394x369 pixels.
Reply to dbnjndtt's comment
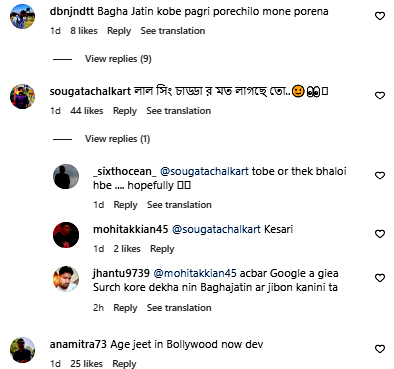click(x=119, y=31)
